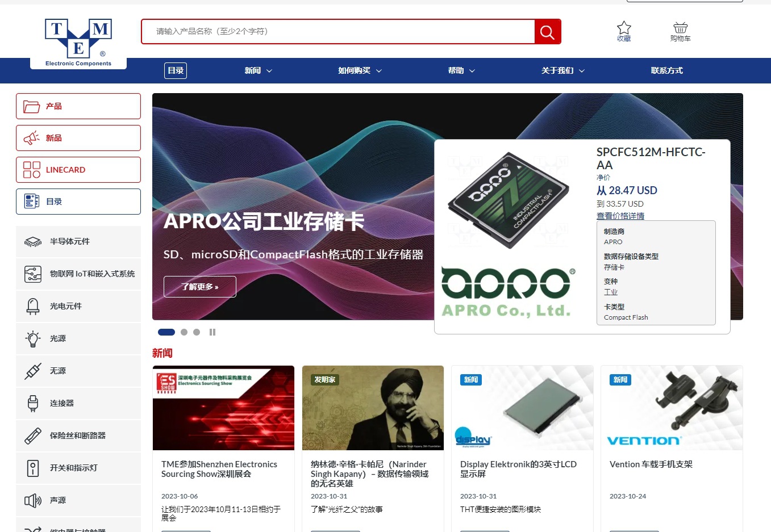This screenshot has width=771, height=532.
Task: Click the resistor icon for 无源
Action: 33,371
